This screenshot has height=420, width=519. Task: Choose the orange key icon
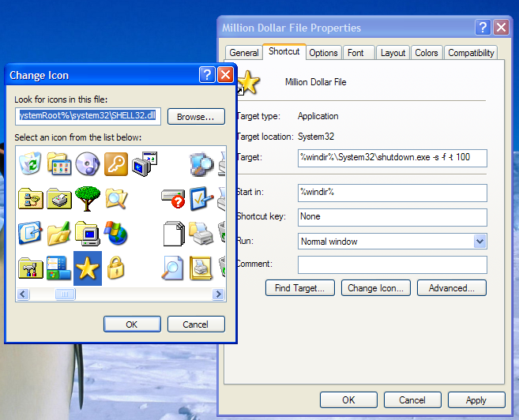tap(116, 163)
